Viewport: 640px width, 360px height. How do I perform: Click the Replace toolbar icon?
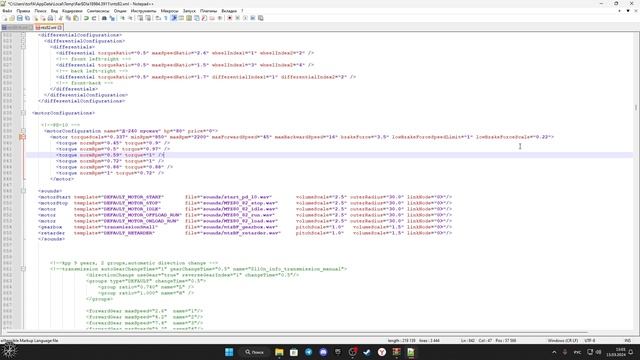click(112, 18)
